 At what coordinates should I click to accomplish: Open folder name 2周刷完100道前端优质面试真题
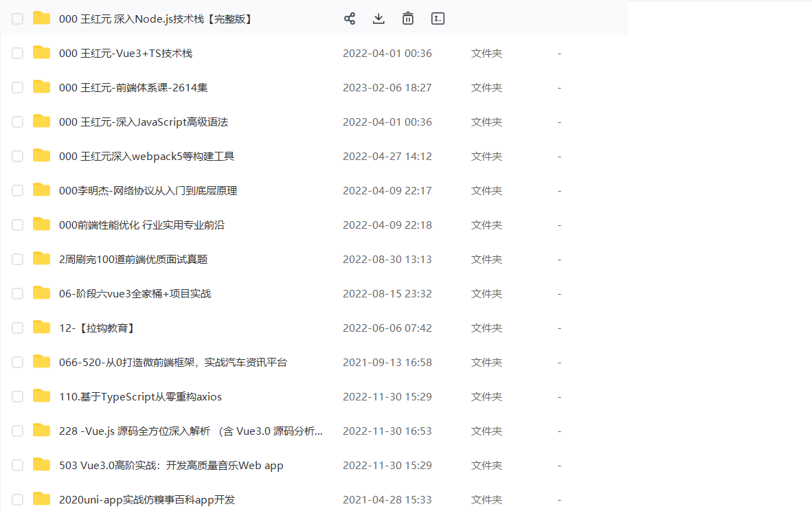pos(133,260)
